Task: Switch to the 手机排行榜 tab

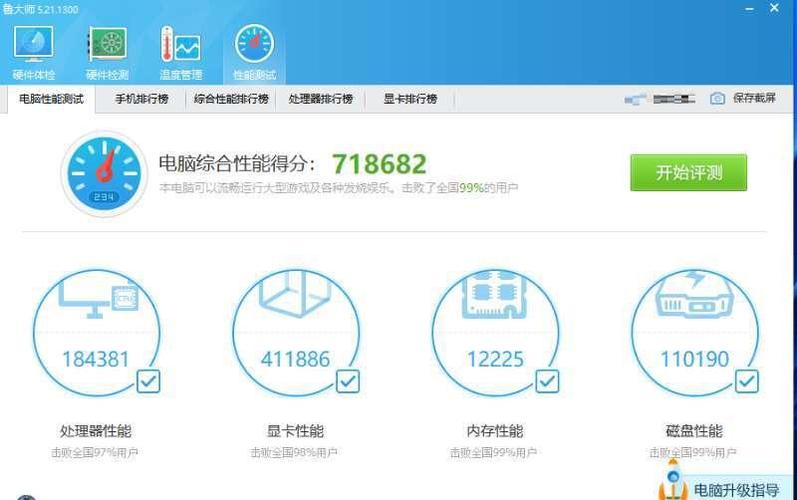Action: coord(141,99)
